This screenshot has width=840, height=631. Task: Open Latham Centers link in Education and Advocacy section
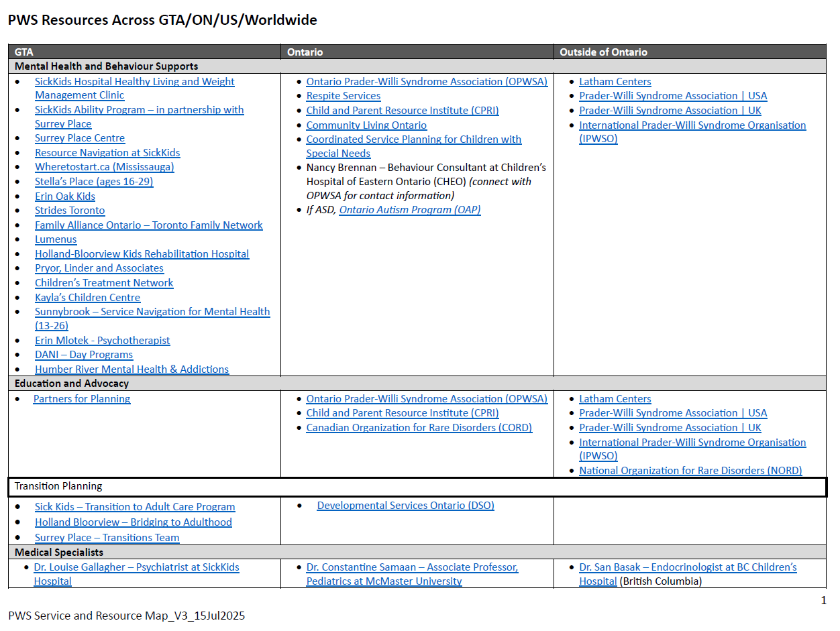(615, 399)
